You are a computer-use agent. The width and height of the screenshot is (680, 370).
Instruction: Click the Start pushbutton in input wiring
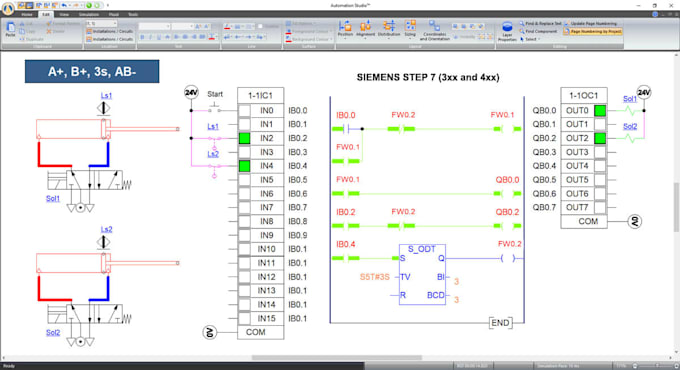[x=214, y=108]
